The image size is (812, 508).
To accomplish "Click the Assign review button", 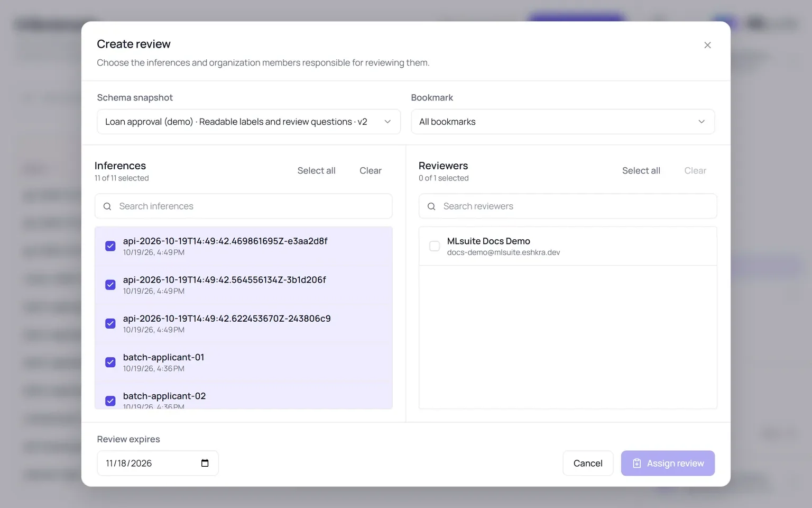I will (668, 463).
